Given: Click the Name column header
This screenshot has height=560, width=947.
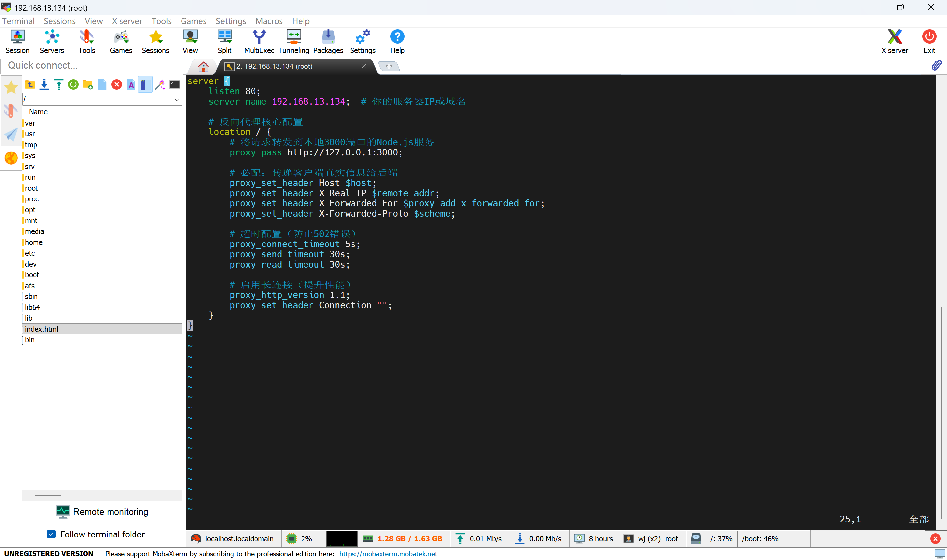Looking at the screenshot, I should 38,112.
